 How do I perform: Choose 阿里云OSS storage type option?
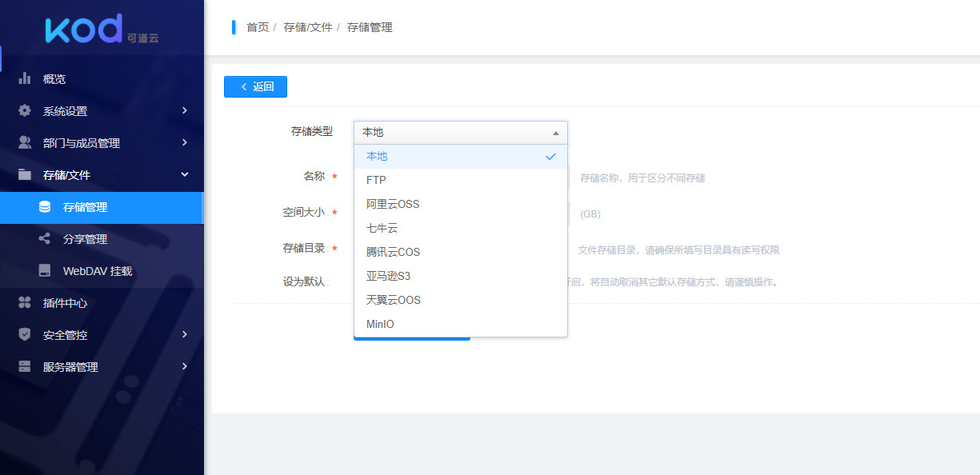[x=393, y=204]
